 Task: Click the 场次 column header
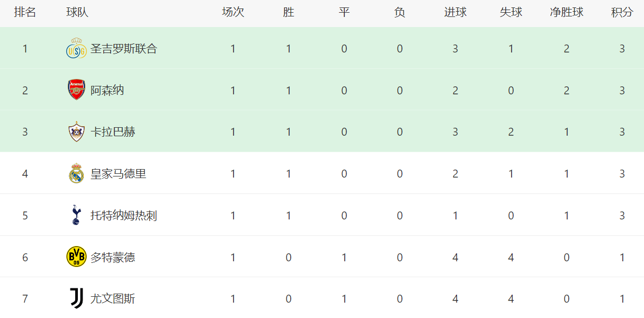click(x=233, y=13)
